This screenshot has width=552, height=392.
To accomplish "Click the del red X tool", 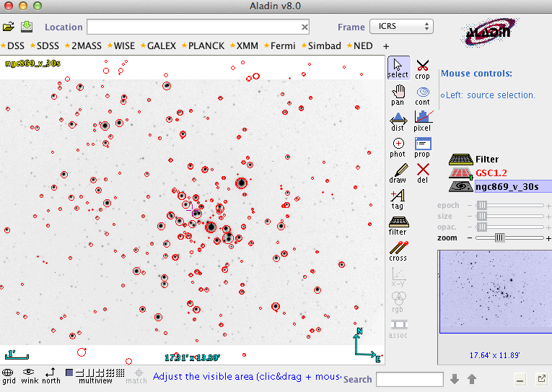I will [422, 173].
